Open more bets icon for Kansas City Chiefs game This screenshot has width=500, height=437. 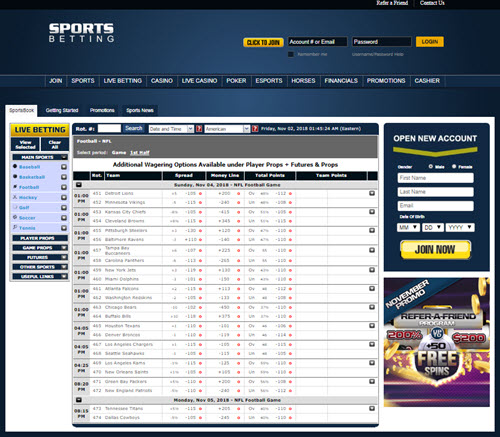coord(372,212)
